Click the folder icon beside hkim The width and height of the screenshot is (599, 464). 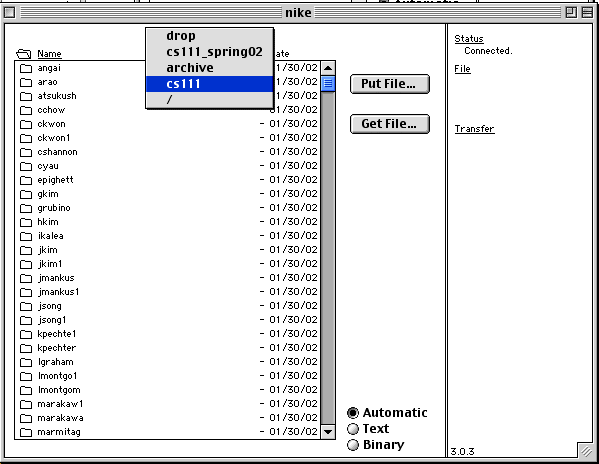click(x=26, y=222)
